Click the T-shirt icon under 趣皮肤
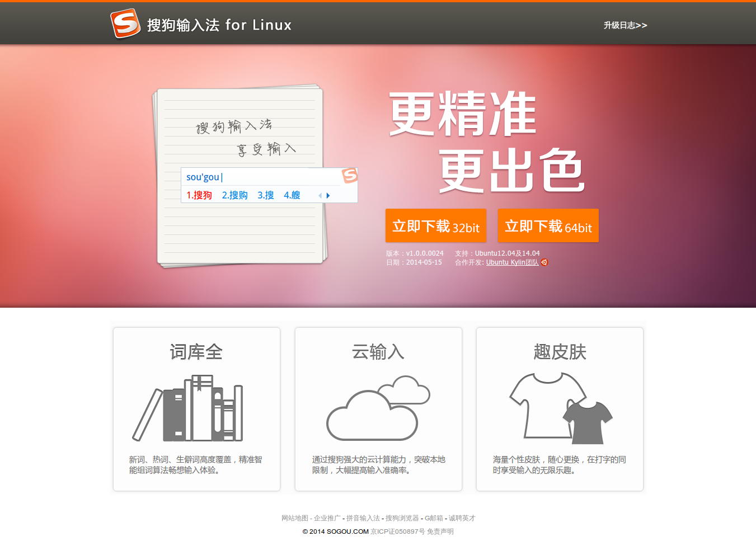 [561, 408]
